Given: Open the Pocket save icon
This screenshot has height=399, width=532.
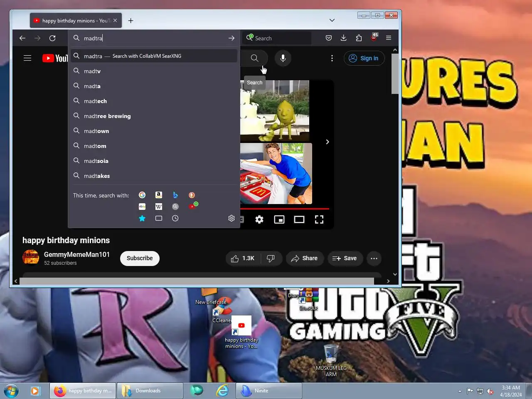Looking at the screenshot, I should (x=329, y=38).
